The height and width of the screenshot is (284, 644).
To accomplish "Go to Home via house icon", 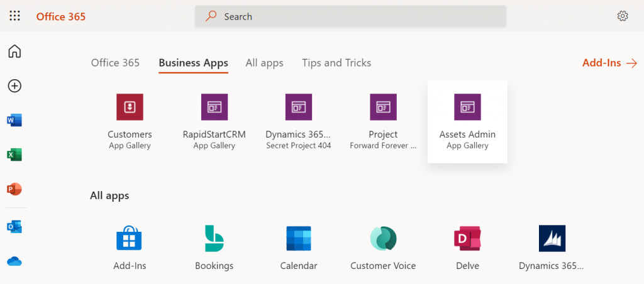I will 14,52.
